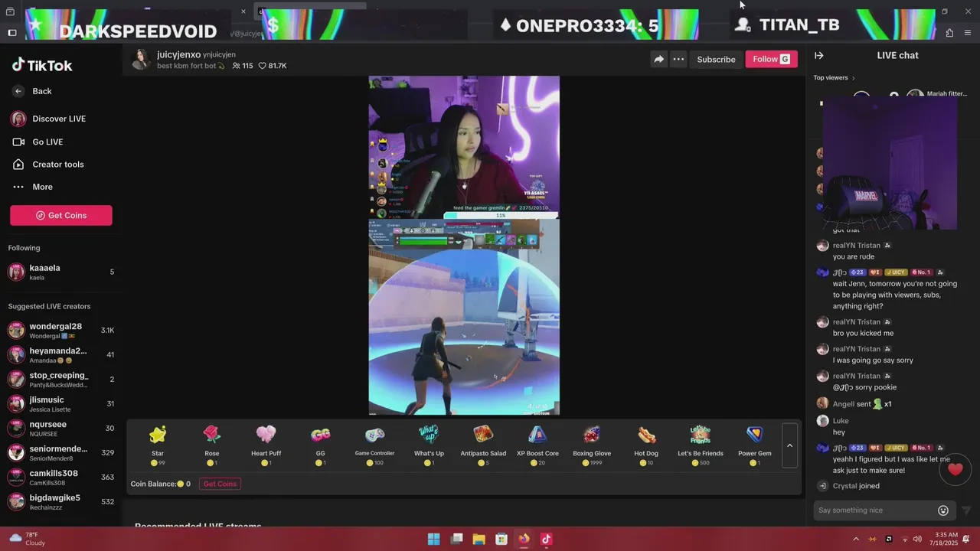Open the Windows Start menu

click(x=434, y=539)
